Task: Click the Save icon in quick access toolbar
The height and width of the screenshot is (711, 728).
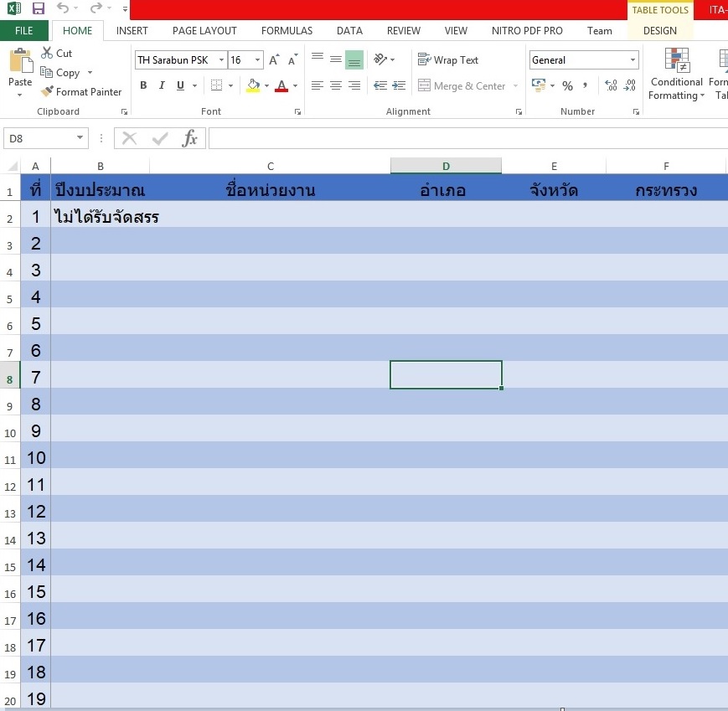Action: [x=38, y=9]
